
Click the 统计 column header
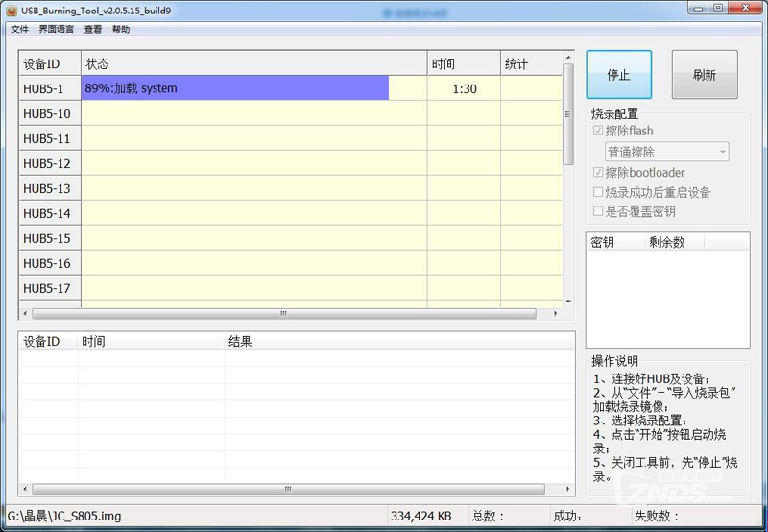[x=532, y=63]
